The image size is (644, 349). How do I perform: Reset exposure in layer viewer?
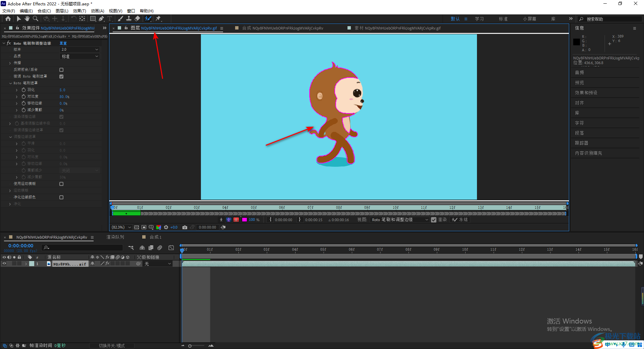click(166, 227)
